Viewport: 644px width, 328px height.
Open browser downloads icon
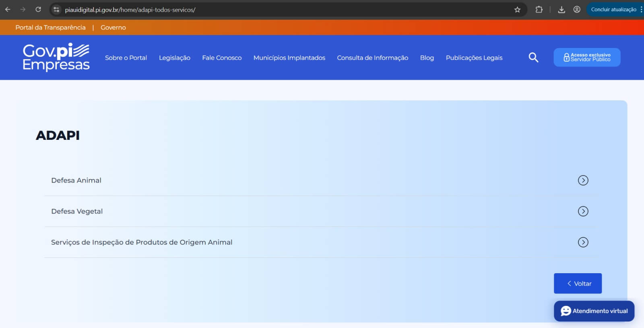tap(561, 10)
